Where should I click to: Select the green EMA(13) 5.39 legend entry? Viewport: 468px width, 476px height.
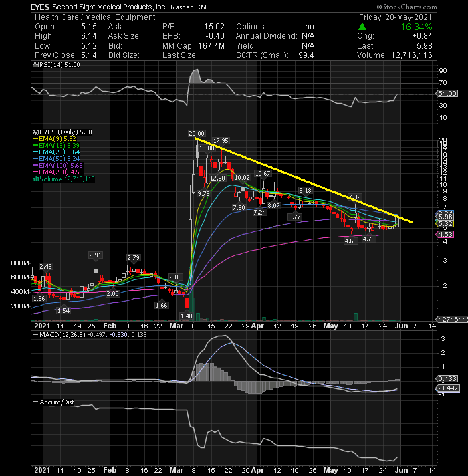[x=56, y=146]
